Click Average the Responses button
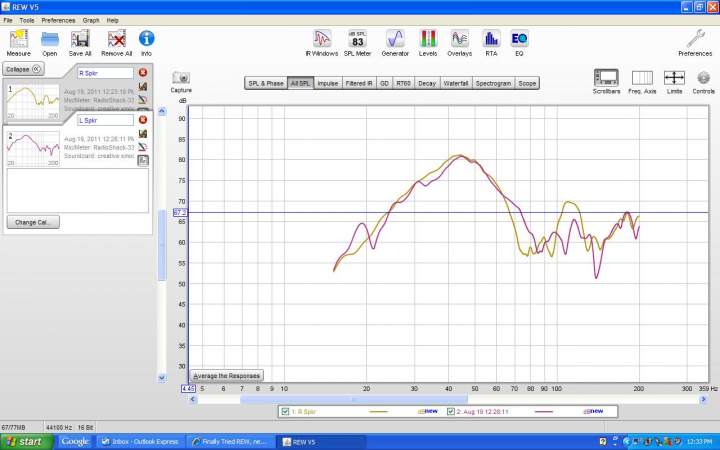The width and height of the screenshot is (720, 450). tap(227, 376)
